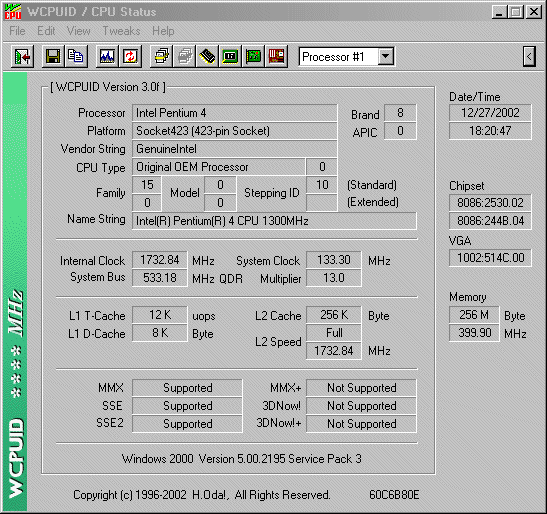Viewport: 547px width, 514px height.
Task: Click the MMX 'Supported' field
Action: click(187, 388)
